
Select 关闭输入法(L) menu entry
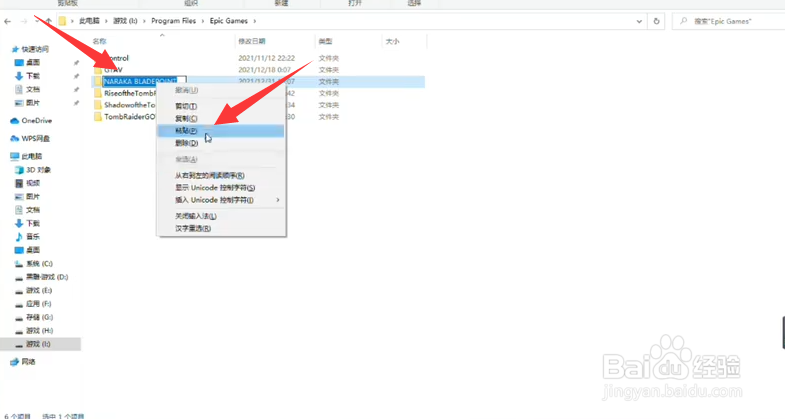(221, 216)
